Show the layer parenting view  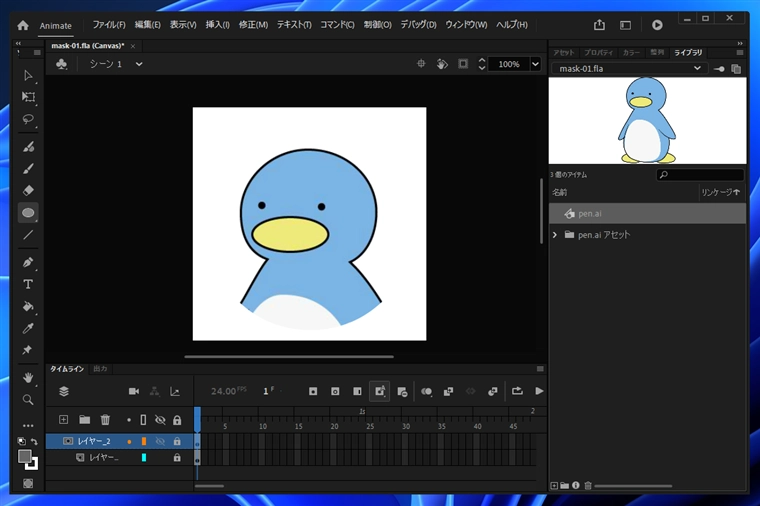point(155,391)
